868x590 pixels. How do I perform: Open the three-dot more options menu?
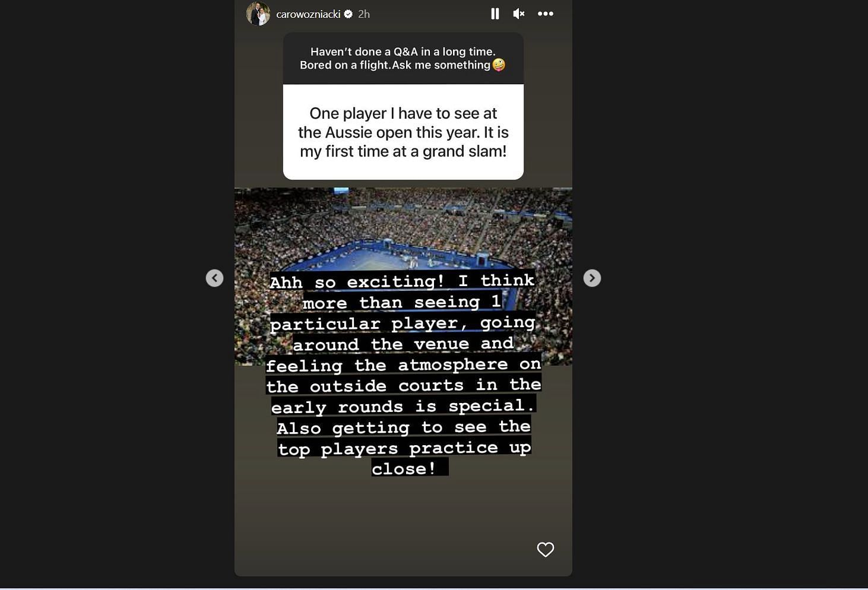(x=546, y=14)
